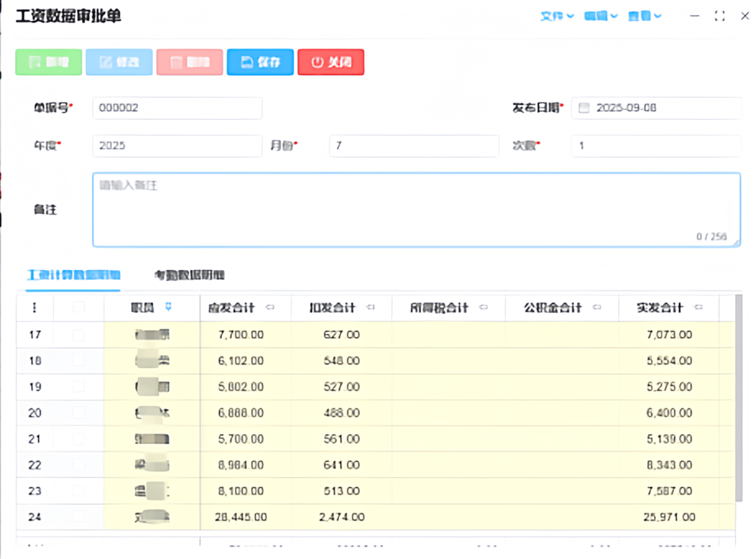Click the light-blue 修改 (edit) toolbar button
This screenshot has width=756, height=559.
tap(119, 62)
